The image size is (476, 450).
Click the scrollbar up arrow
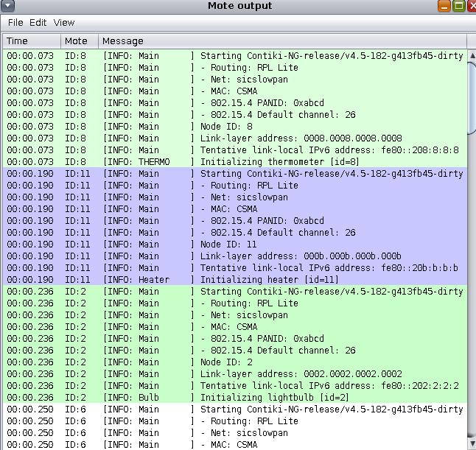(472, 55)
